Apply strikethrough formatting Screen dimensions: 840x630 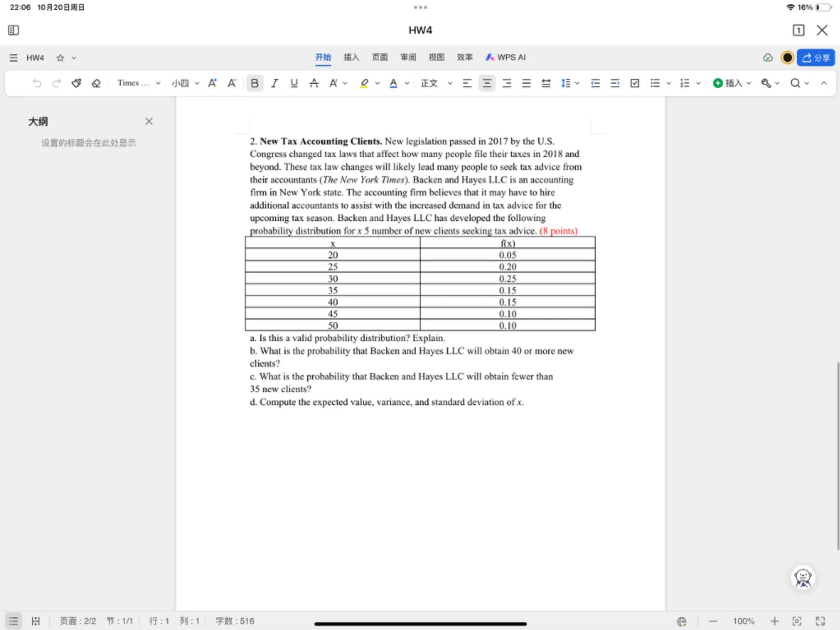tap(314, 83)
